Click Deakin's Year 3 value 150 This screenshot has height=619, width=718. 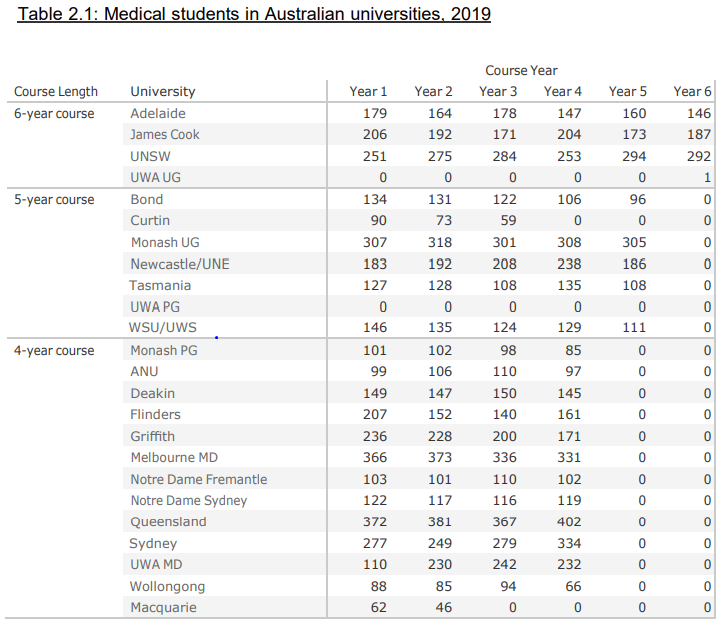point(505,394)
